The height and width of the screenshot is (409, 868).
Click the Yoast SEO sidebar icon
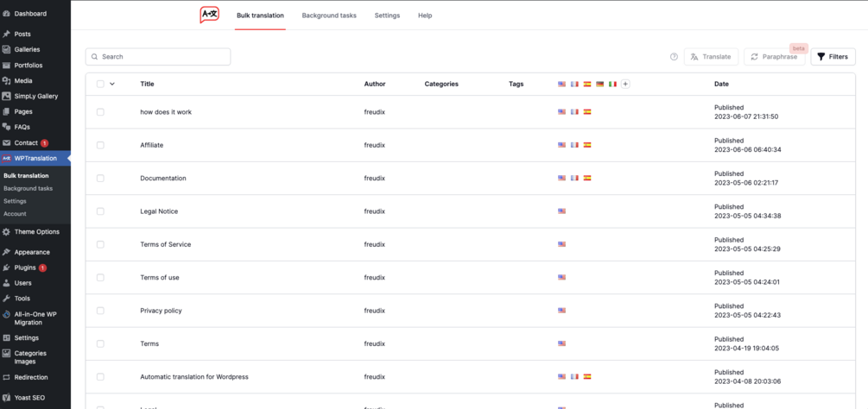7,396
